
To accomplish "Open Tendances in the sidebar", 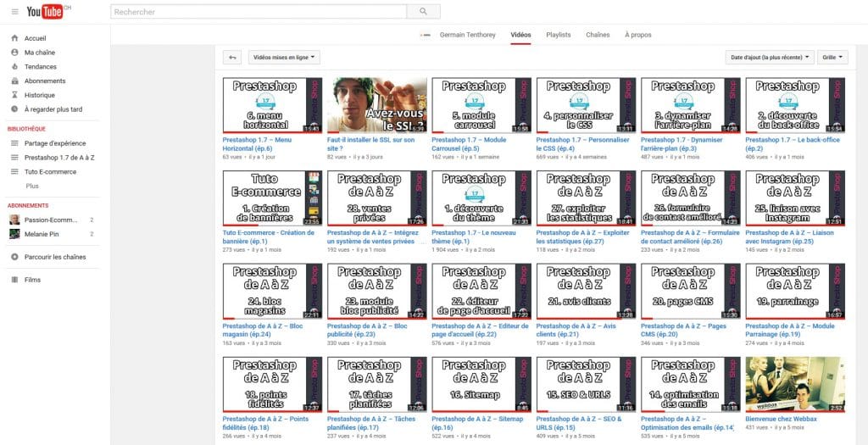I will pyautogui.click(x=41, y=66).
